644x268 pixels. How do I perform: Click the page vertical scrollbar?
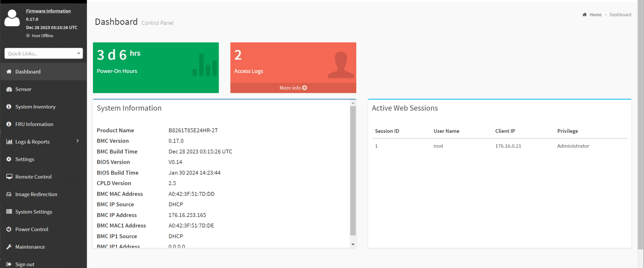click(641, 125)
